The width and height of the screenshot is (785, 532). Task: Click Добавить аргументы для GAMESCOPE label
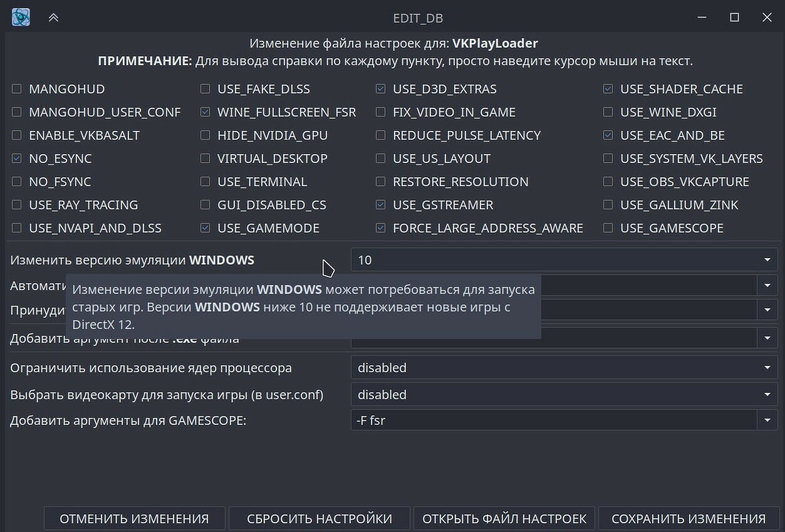pos(128,420)
